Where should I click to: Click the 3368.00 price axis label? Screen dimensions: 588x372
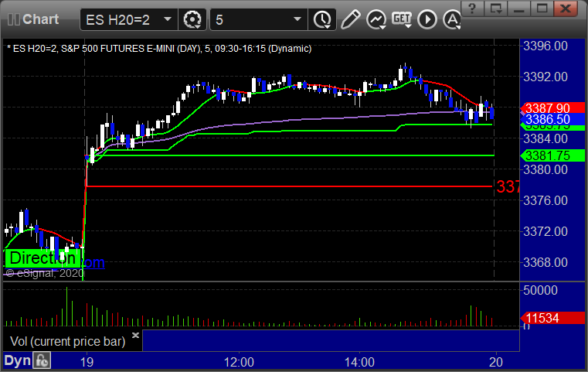pos(546,262)
